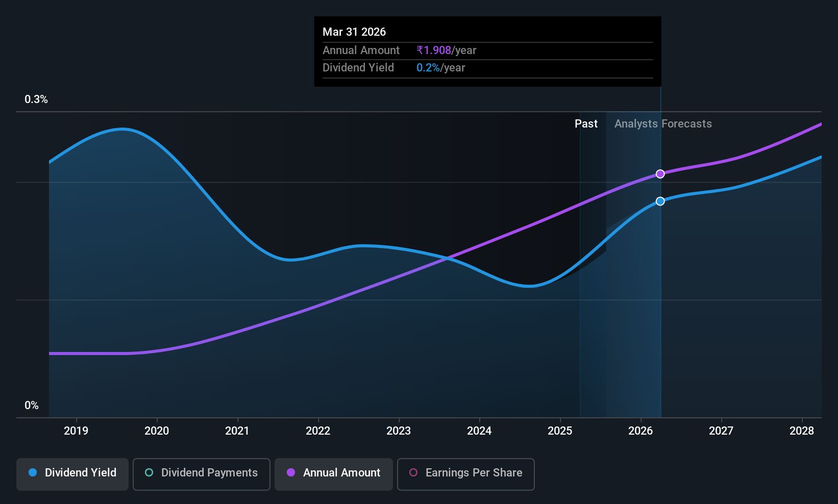Viewport: 838px width, 504px height.
Task: Toggle the Dividend Yield legend button
Action: pos(72,474)
